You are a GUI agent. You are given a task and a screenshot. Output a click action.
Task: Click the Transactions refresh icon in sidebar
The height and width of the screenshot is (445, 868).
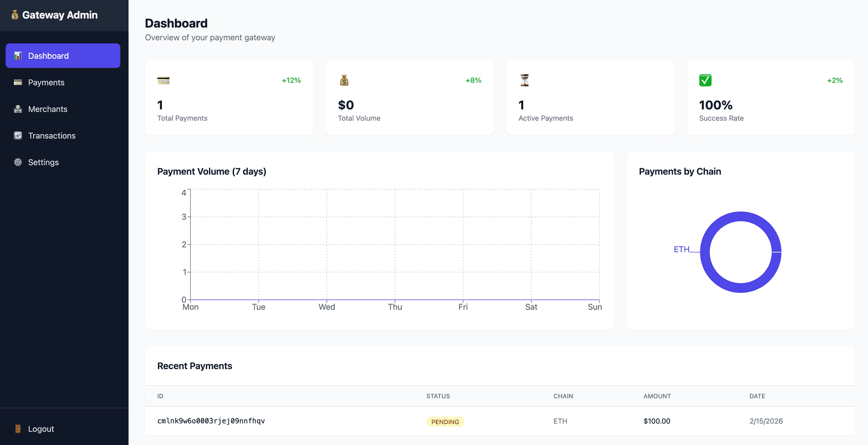pos(18,136)
